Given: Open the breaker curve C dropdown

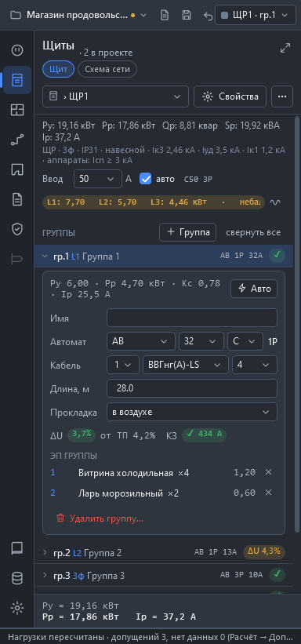Looking at the screenshot, I should coord(245,341).
